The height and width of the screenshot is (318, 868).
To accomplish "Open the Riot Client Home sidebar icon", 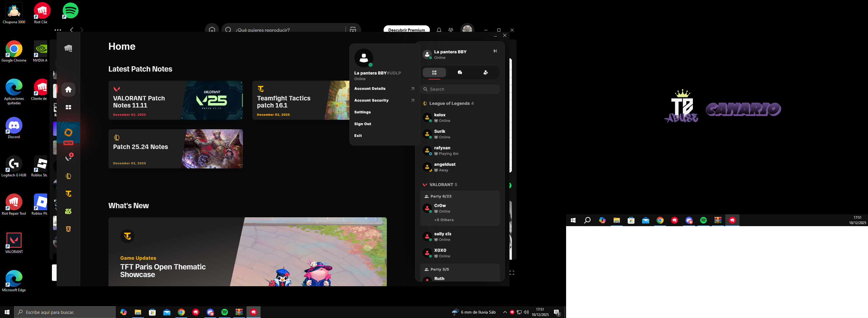I will (68, 90).
